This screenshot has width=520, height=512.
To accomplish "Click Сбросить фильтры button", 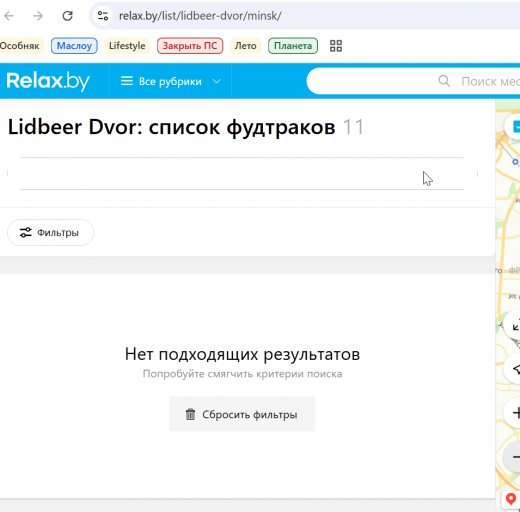I will tap(242, 414).
